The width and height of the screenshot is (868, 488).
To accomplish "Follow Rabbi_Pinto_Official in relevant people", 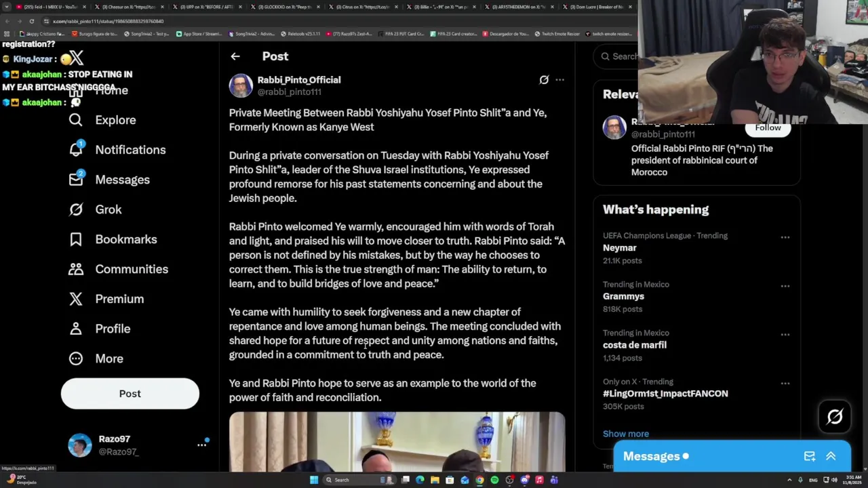I will click(768, 128).
